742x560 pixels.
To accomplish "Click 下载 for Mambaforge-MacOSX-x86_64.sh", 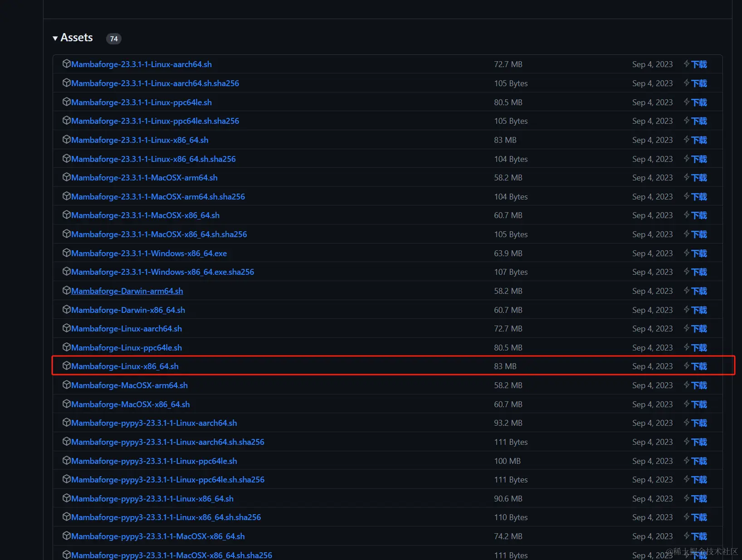I will pos(699,404).
